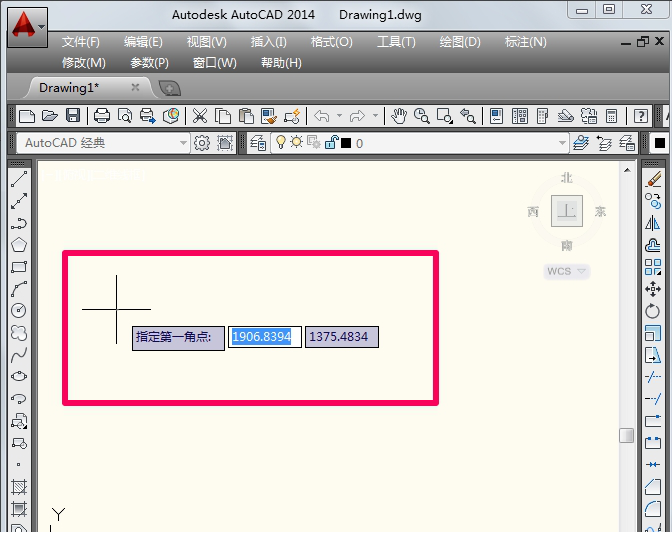Select the Hatch tool
The image size is (672, 553).
pos(19,487)
